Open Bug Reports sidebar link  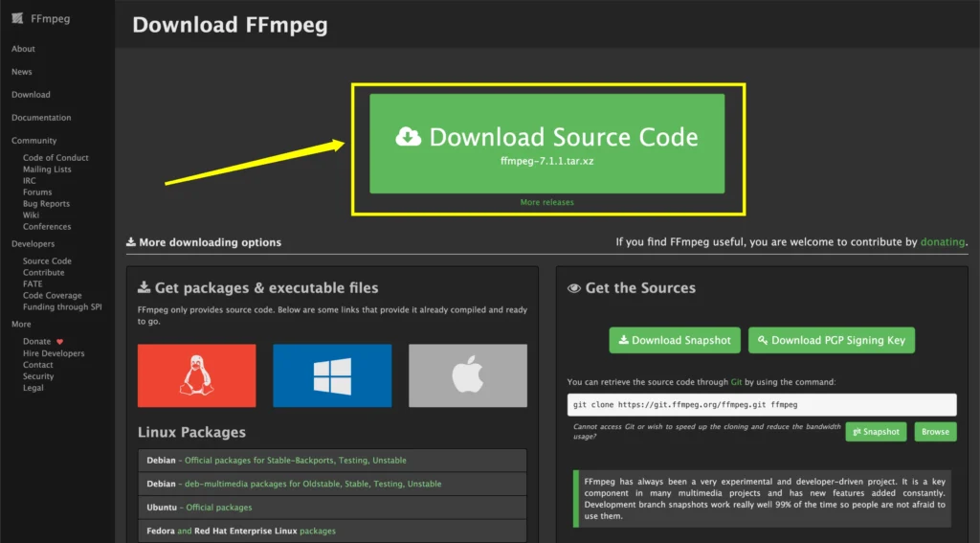click(x=46, y=203)
